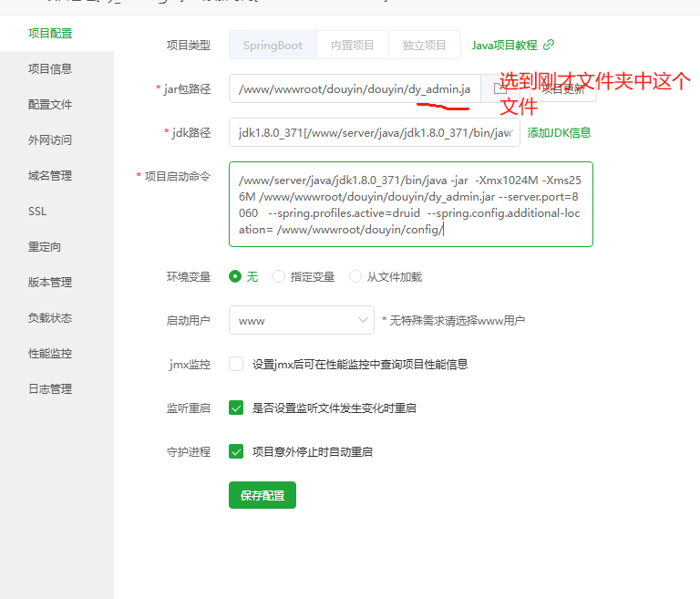Choose the 内置项目 project type

[353, 45]
